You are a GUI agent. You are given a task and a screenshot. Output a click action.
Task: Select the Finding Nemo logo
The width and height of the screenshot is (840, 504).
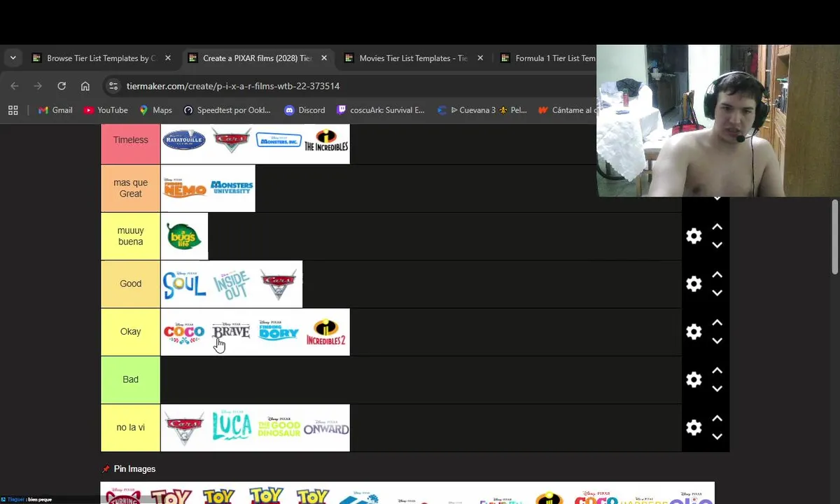[184, 188]
